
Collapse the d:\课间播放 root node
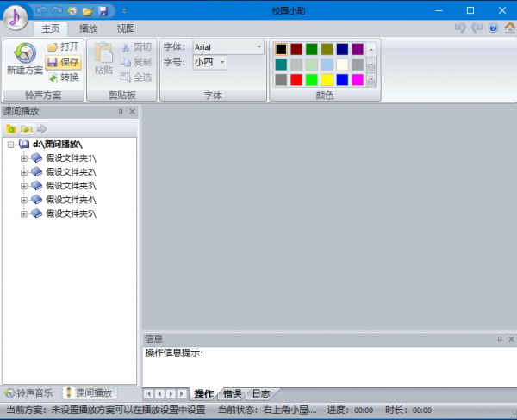pyautogui.click(x=10, y=145)
